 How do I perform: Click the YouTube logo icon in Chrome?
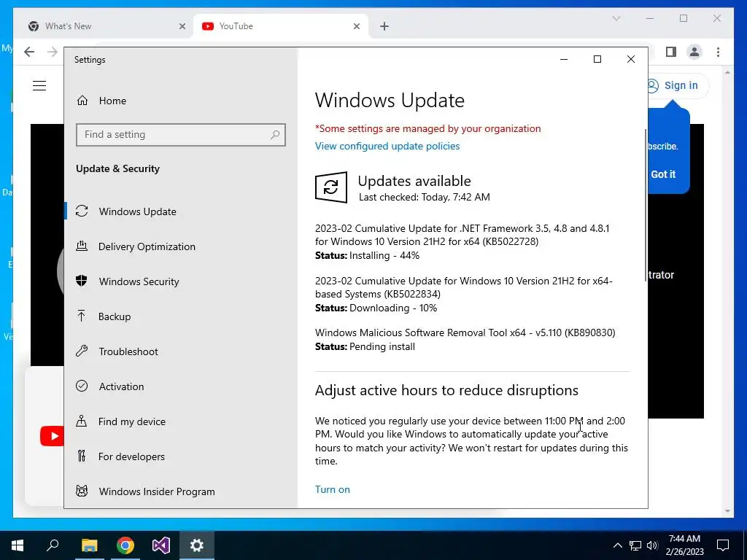(52, 436)
